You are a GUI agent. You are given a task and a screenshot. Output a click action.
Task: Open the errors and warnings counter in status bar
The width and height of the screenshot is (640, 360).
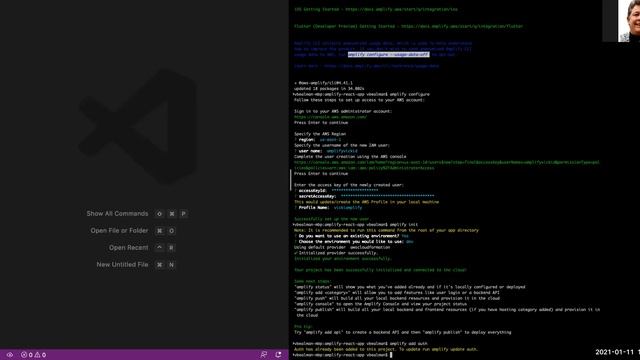click(33, 355)
